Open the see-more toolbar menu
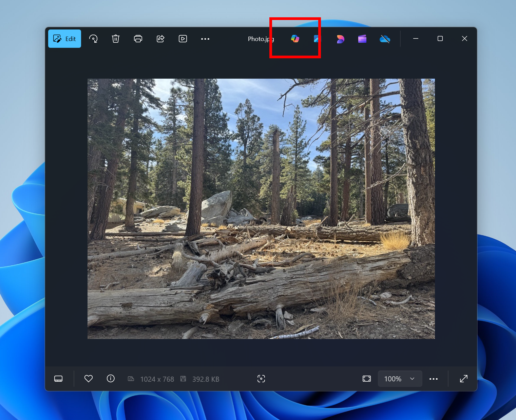Viewport: 516px width, 420px height. (205, 38)
